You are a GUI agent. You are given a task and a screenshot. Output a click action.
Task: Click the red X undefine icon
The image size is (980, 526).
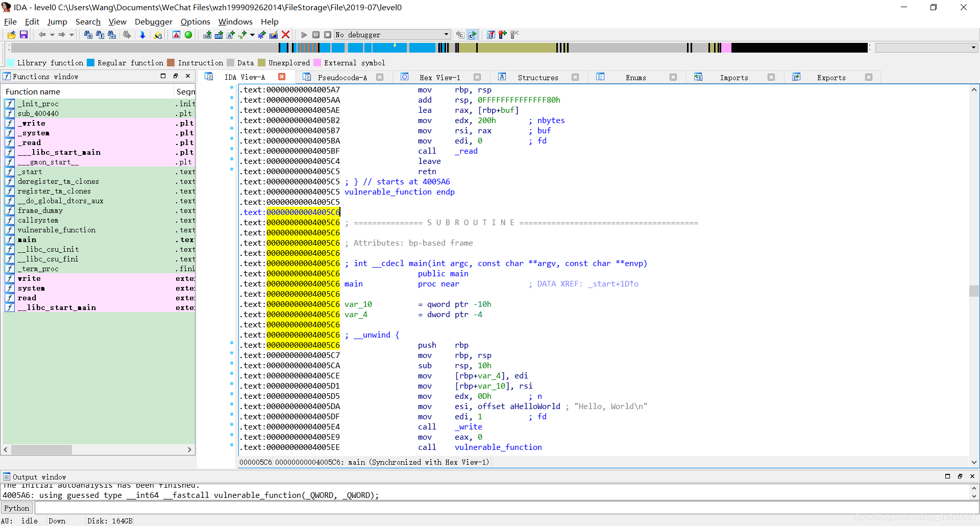tap(286, 35)
